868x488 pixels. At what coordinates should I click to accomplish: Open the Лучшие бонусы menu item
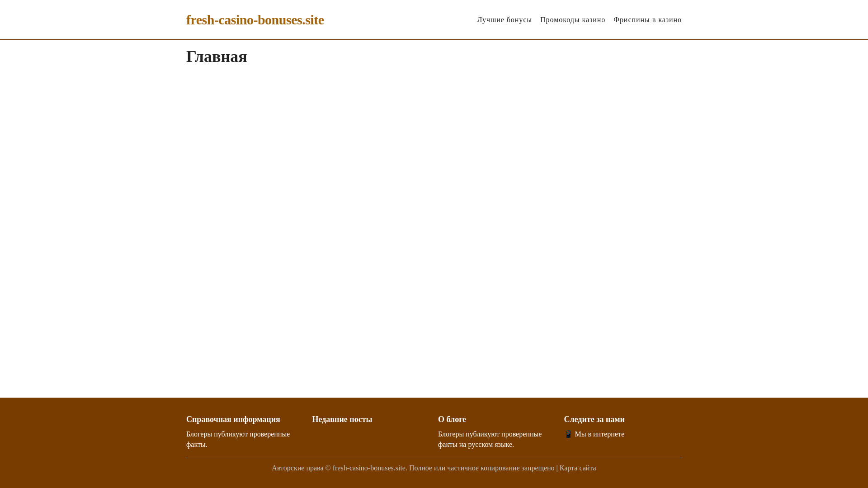click(505, 20)
